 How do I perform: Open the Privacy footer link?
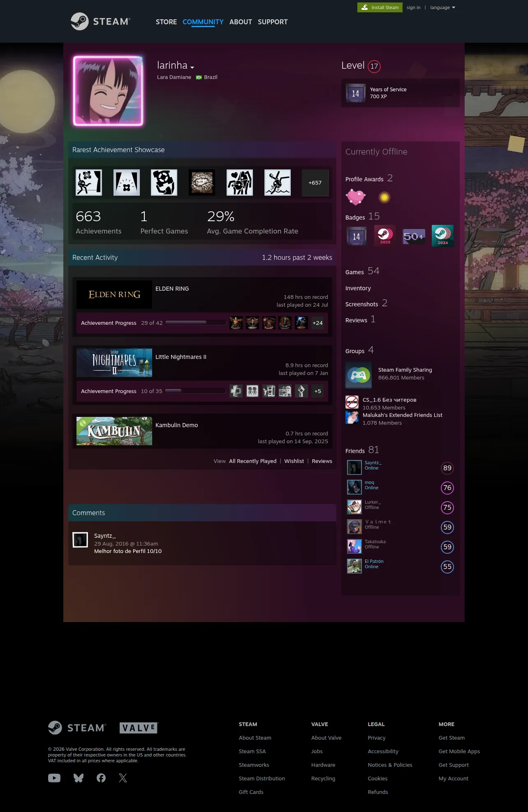[377, 738]
